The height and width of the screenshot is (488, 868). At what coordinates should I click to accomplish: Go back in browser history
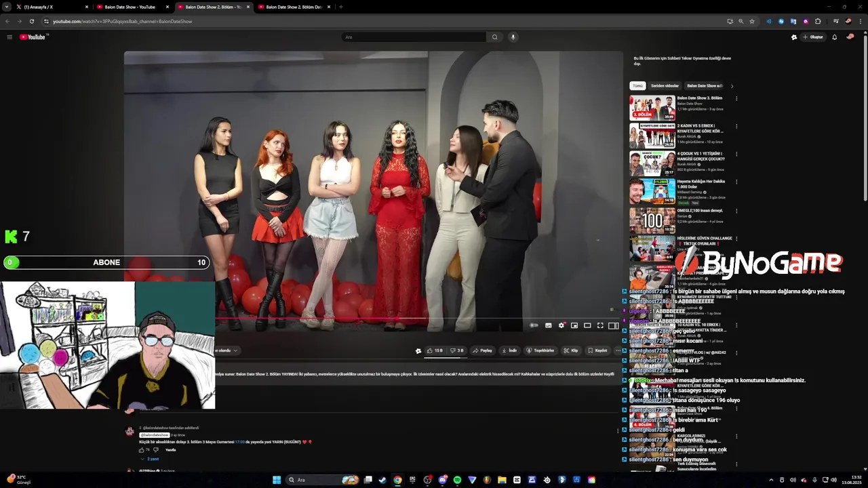click(x=7, y=21)
